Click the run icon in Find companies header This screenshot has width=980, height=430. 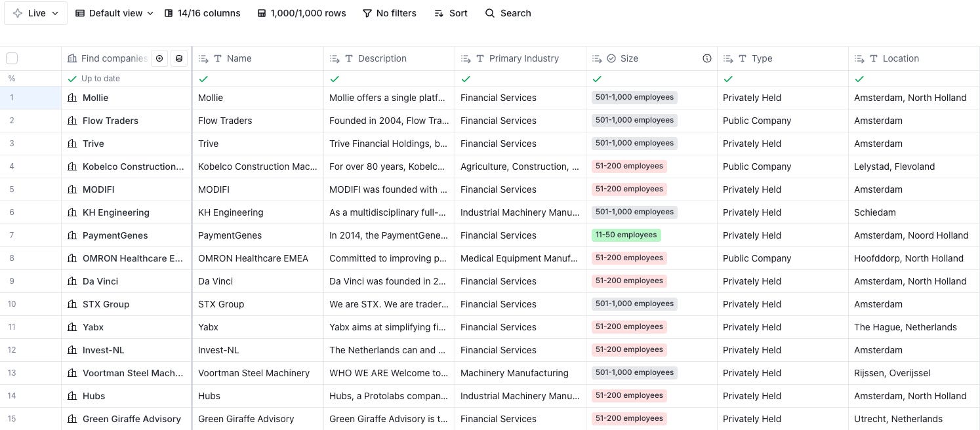159,58
